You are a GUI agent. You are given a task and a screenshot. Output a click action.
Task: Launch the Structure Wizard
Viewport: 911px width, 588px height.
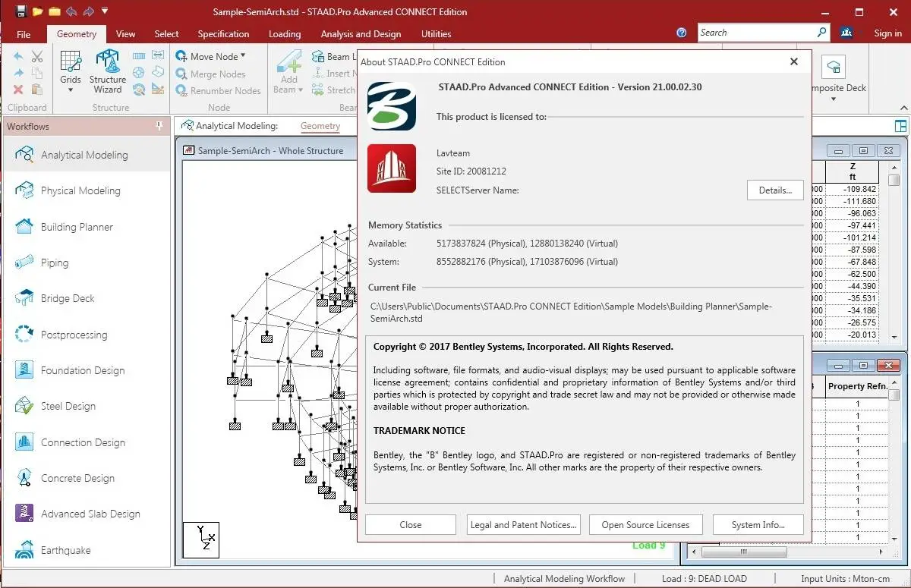point(108,72)
